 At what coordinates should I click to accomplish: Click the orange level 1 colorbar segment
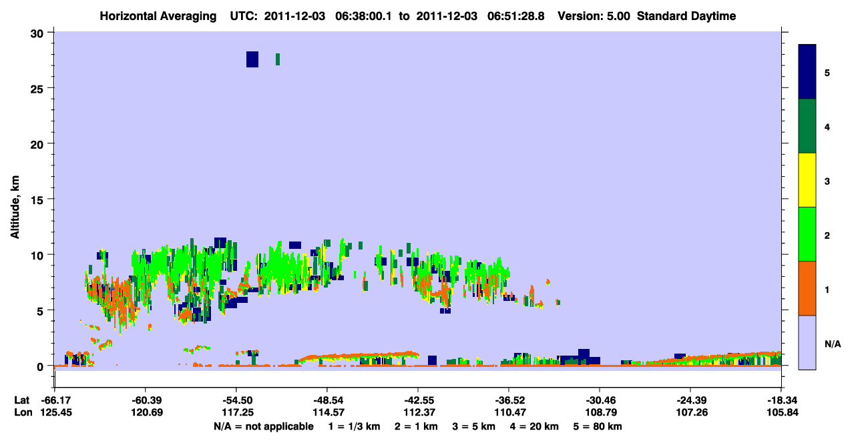807,288
